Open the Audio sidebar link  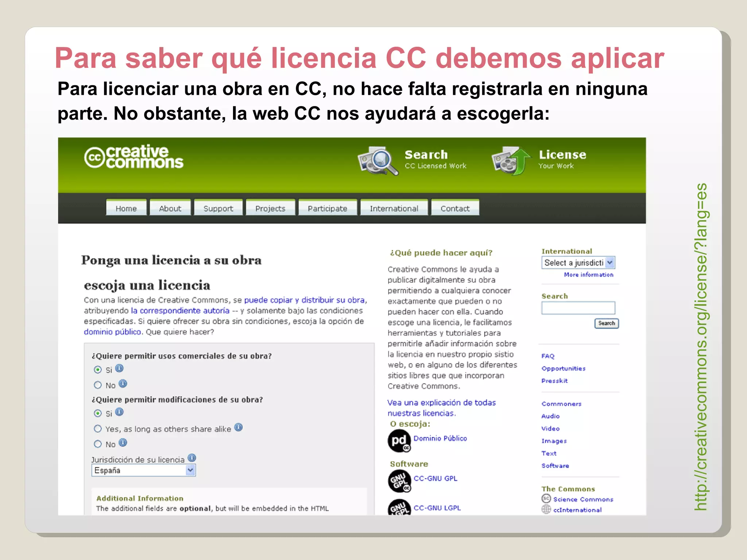(x=550, y=416)
